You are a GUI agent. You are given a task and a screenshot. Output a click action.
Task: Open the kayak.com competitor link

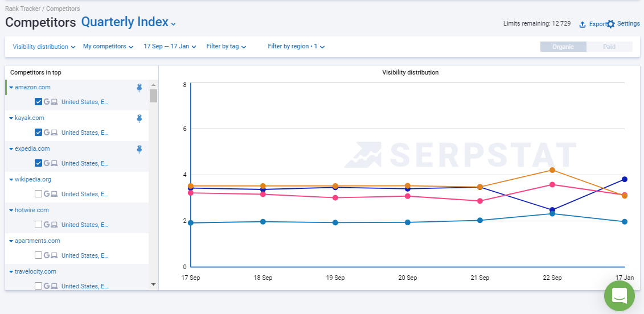pyautogui.click(x=30, y=118)
